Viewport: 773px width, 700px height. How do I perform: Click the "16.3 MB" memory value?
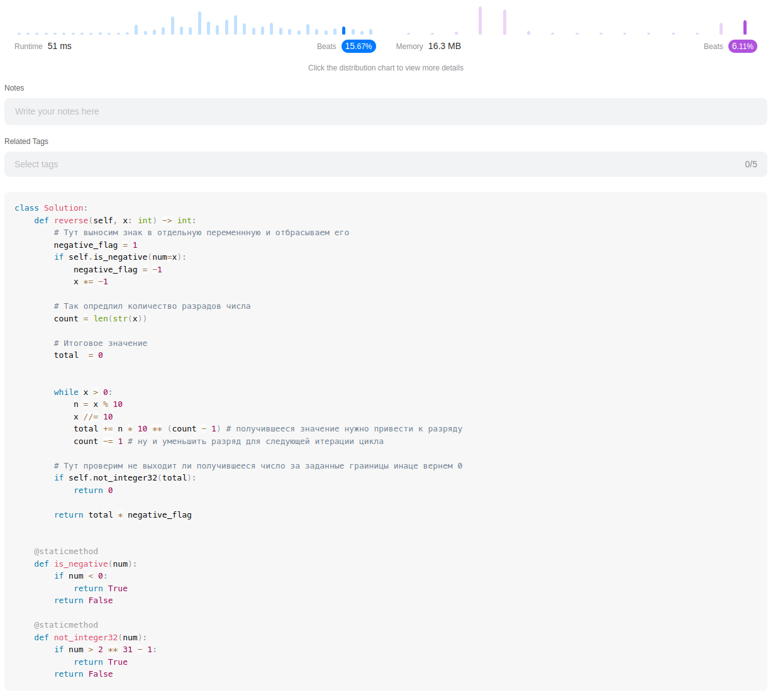point(444,46)
